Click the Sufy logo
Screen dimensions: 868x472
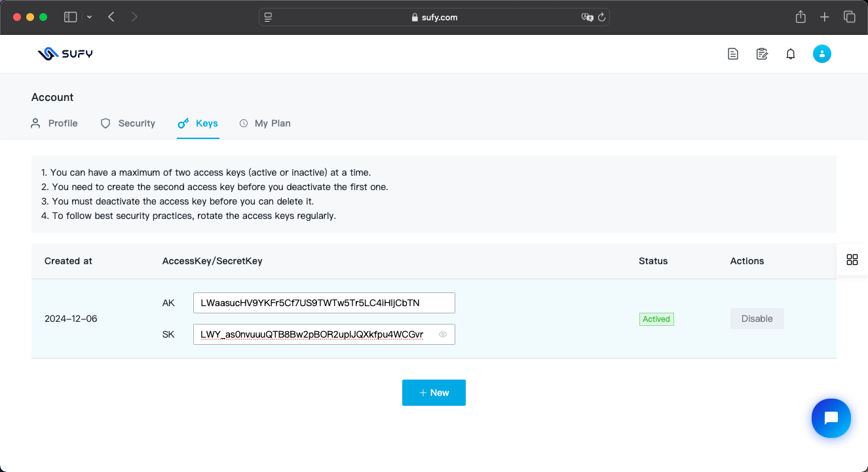pyautogui.click(x=65, y=54)
